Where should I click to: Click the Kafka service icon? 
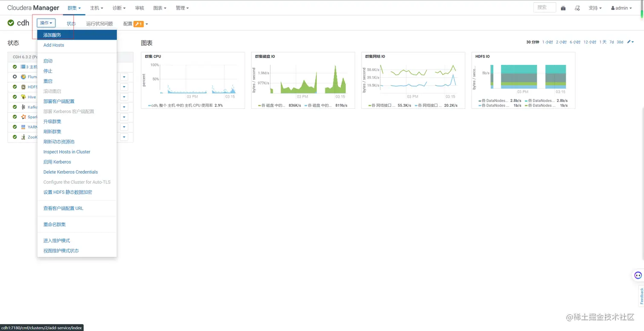[x=24, y=107]
